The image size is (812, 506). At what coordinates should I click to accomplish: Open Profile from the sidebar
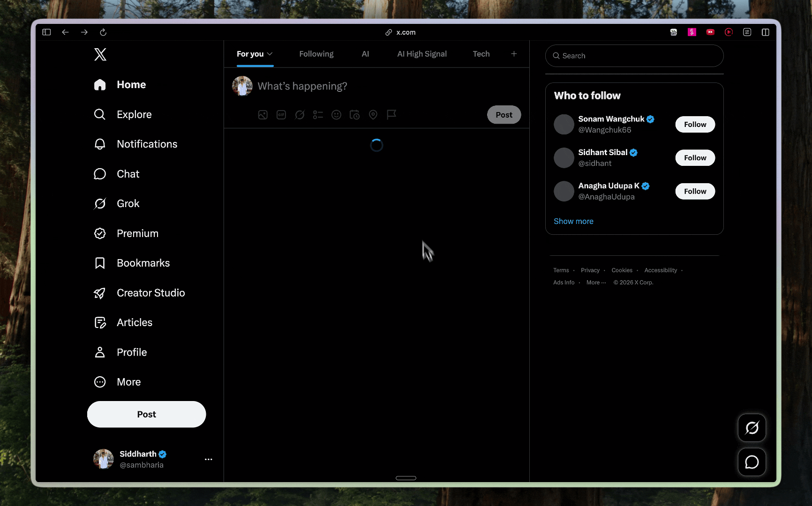120,352
